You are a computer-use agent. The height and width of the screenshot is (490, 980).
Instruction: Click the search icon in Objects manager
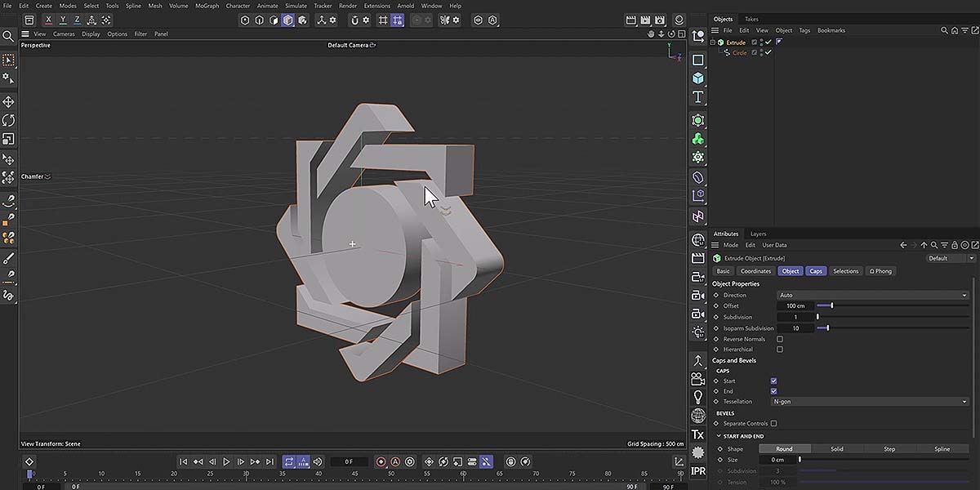click(944, 30)
